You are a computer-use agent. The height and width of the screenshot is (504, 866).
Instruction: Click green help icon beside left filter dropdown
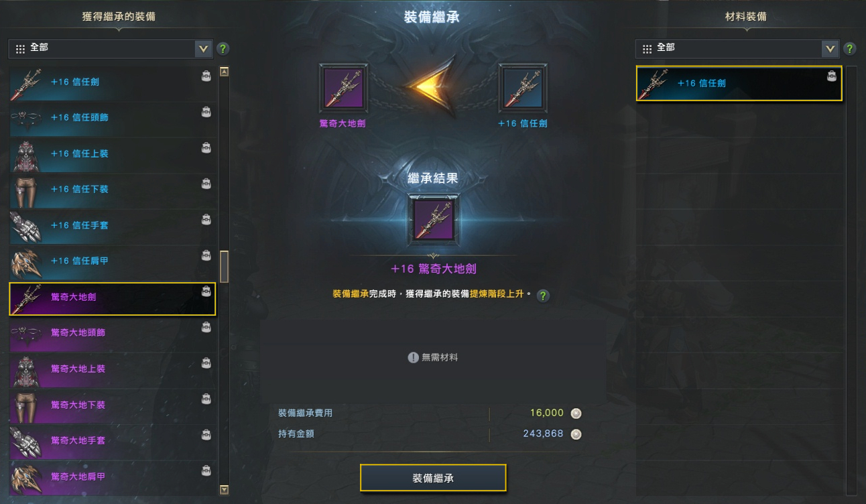coord(223,49)
